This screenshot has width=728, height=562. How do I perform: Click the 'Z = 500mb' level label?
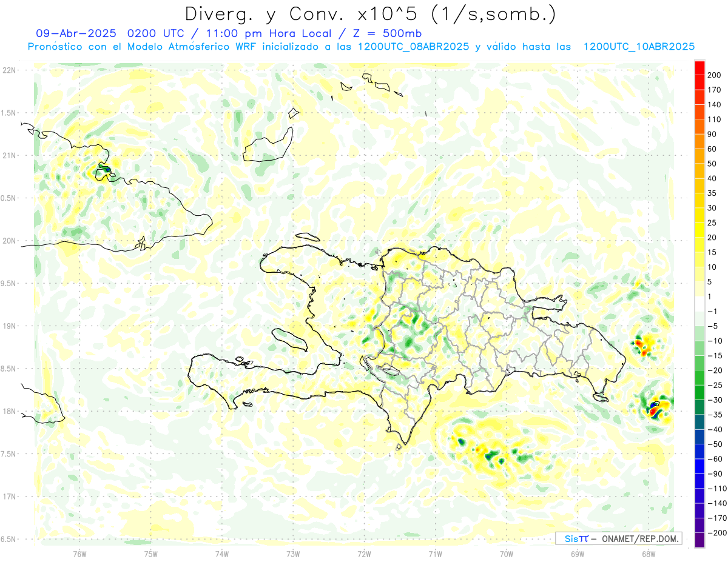(387, 33)
